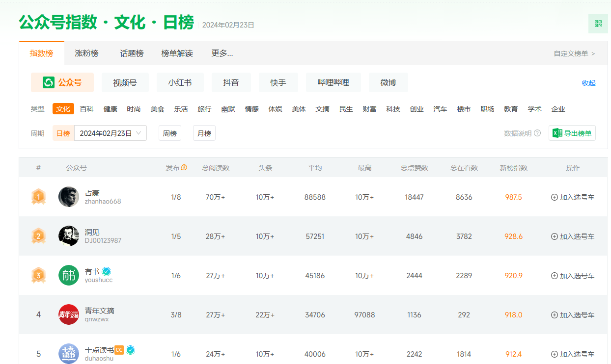This screenshot has height=364, width=611.
Task: Select the 美食 category filter
Action: (158, 109)
